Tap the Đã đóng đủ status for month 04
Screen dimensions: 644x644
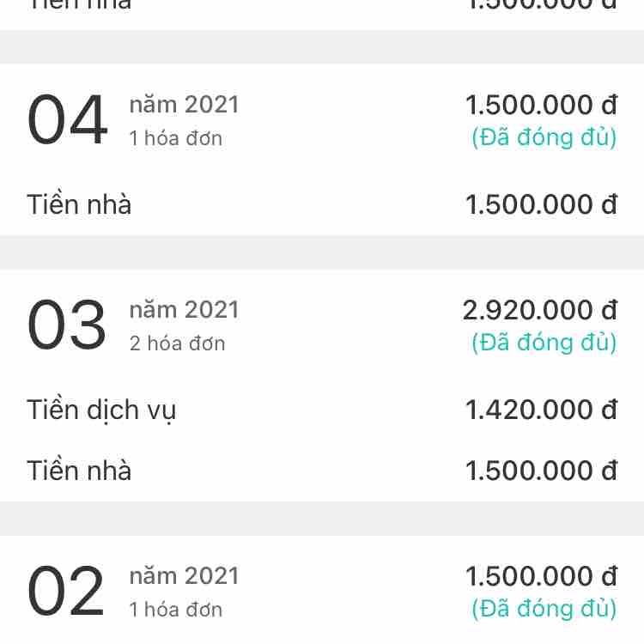pyautogui.click(x=544, y=137)
